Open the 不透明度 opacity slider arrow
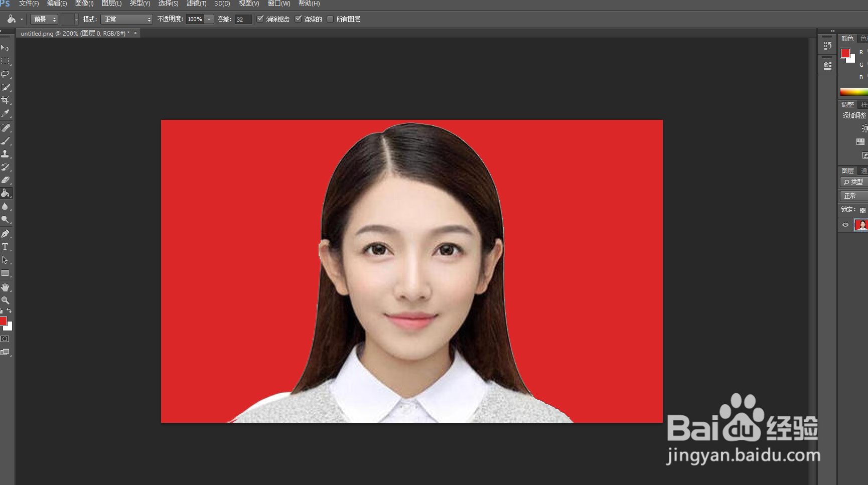The width and height of the screenshot is (868, 485). click(x=209, y=19)
